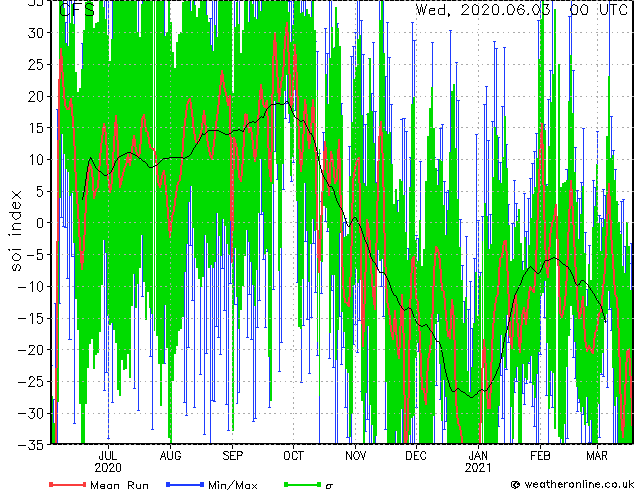634x490 pixels.
Task: Click the '2020' year label under JUL
Action: pos(108,468)
